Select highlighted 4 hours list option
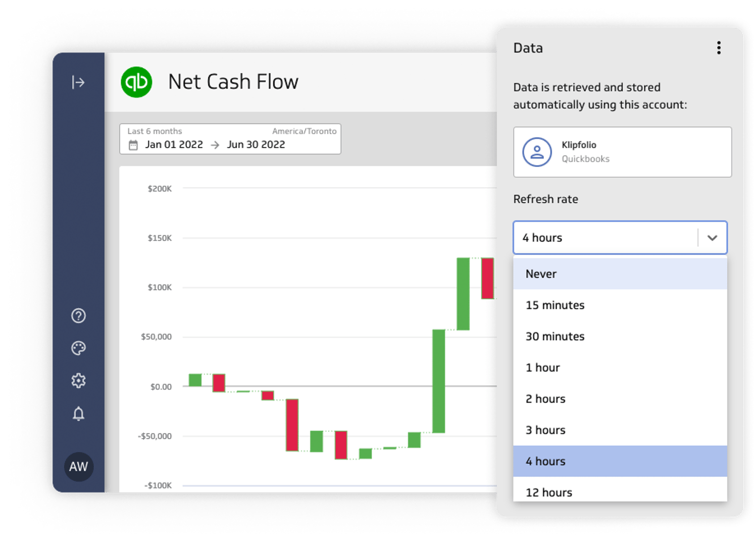The height and width of the screenshot is (545, 756). (x=620, y=461)
